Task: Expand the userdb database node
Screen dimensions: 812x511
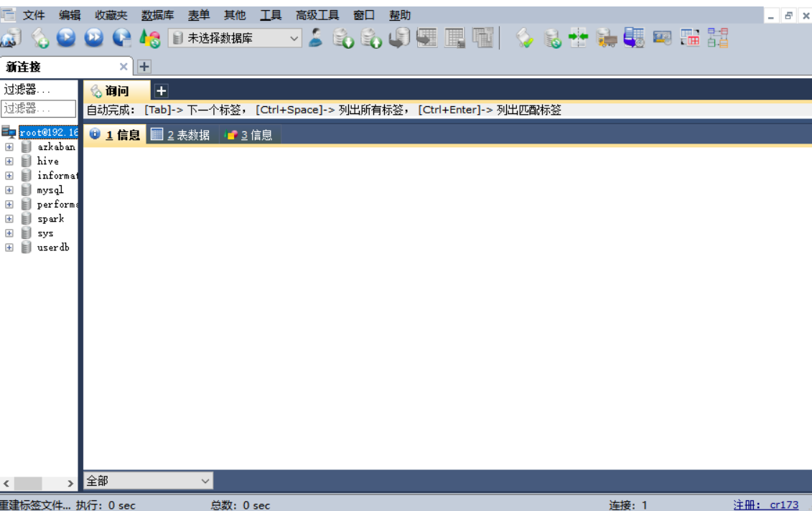Action: (x=9, y=247)
